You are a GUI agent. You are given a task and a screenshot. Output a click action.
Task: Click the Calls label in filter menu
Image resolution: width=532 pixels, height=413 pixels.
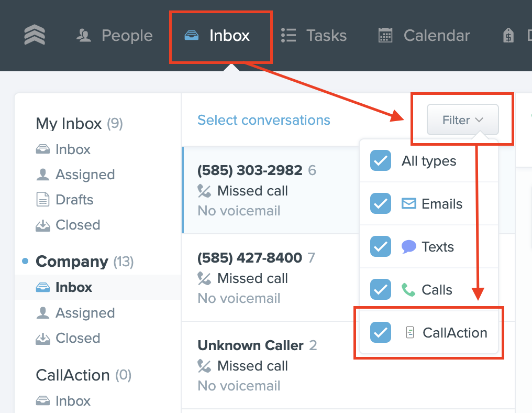[437, 290]
